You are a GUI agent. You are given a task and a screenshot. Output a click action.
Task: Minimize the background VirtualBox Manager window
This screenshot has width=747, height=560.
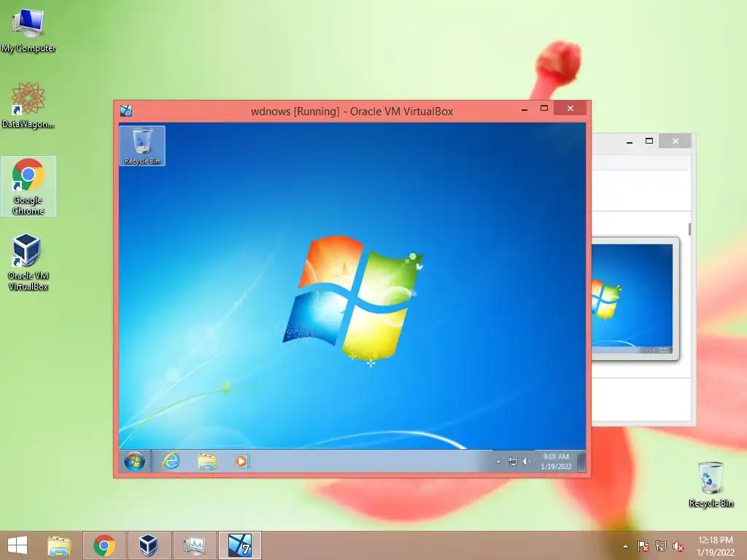(630, 141)
